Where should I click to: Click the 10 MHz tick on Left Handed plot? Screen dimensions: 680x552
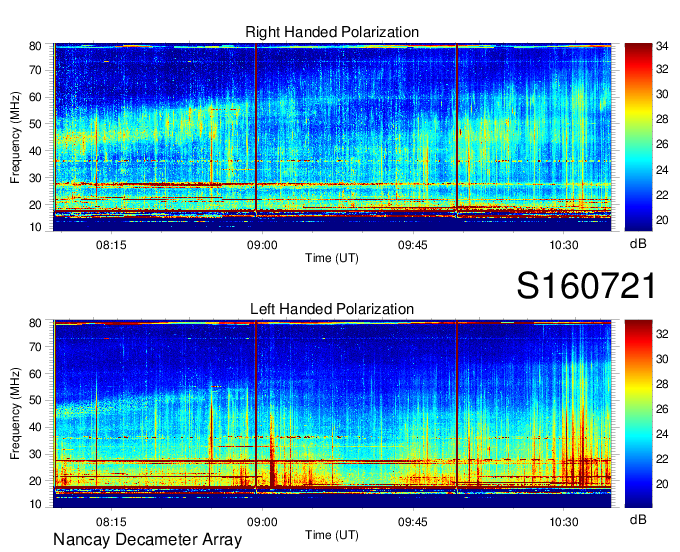click(35, 505)
